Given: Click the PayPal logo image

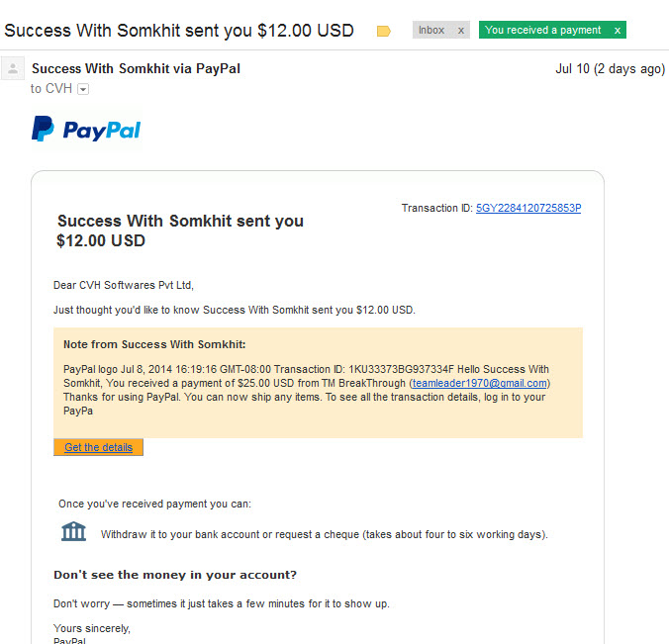Looking at the screenshot, I should (86, 130).
